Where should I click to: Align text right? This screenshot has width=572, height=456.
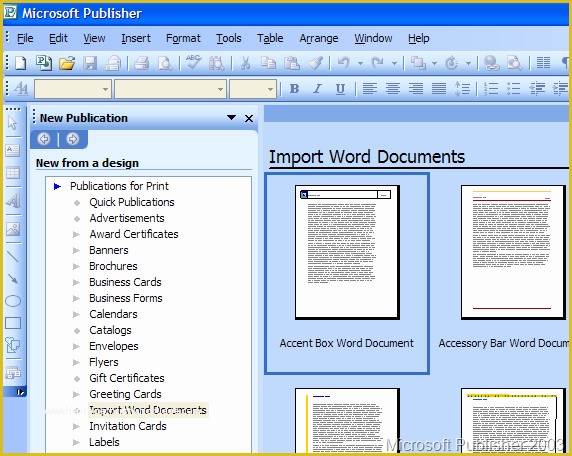click(416, 89)
